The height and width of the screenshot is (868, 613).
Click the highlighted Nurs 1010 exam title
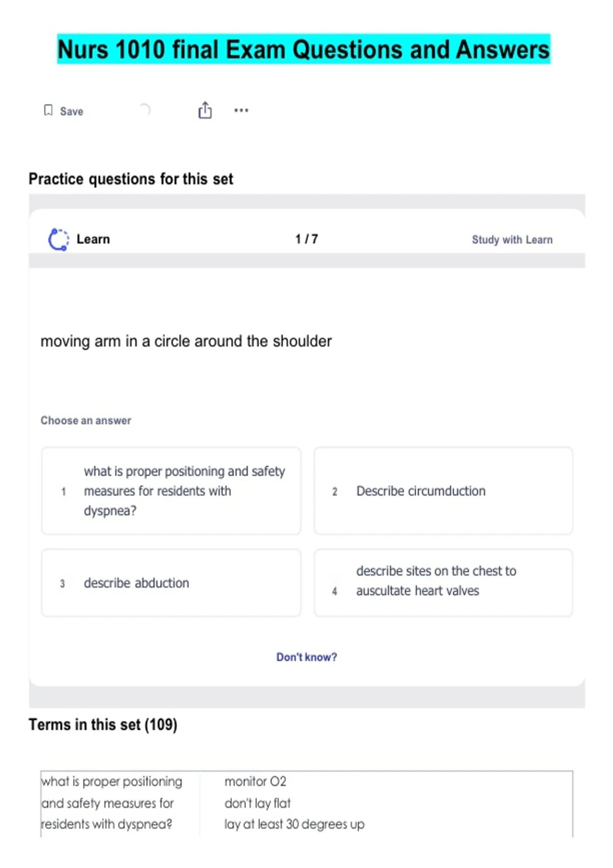click(303, 50)
